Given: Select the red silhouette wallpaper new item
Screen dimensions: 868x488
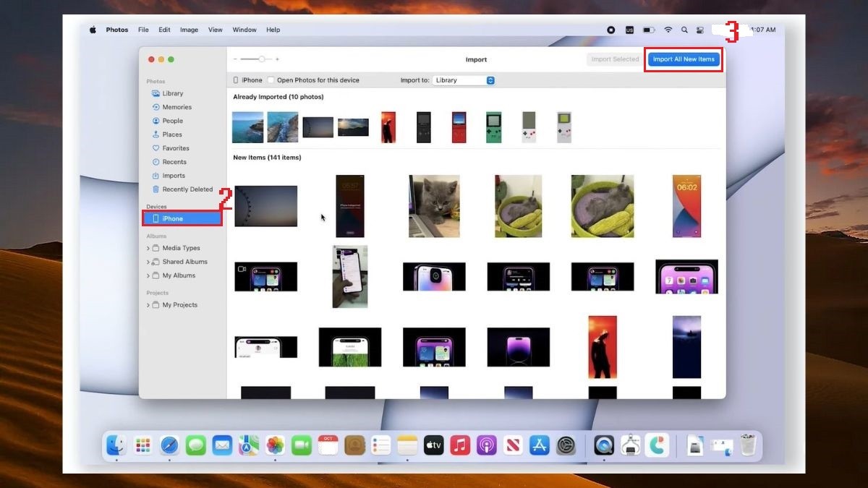Looking at the screenshot, I should (603, 347).
